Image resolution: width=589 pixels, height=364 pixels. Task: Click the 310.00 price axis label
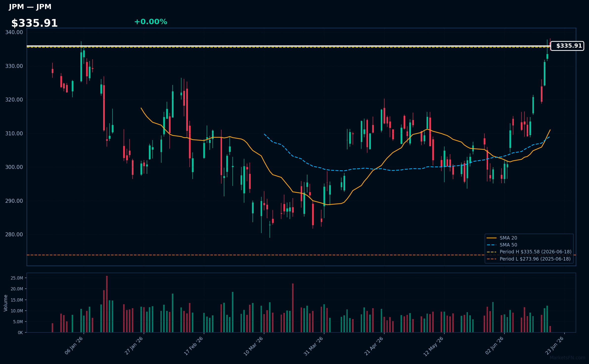click(14, 134)
